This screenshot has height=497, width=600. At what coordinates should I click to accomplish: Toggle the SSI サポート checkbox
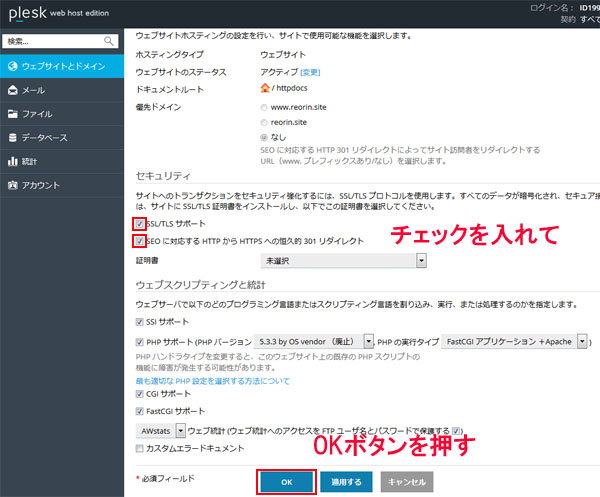(140, 322)
